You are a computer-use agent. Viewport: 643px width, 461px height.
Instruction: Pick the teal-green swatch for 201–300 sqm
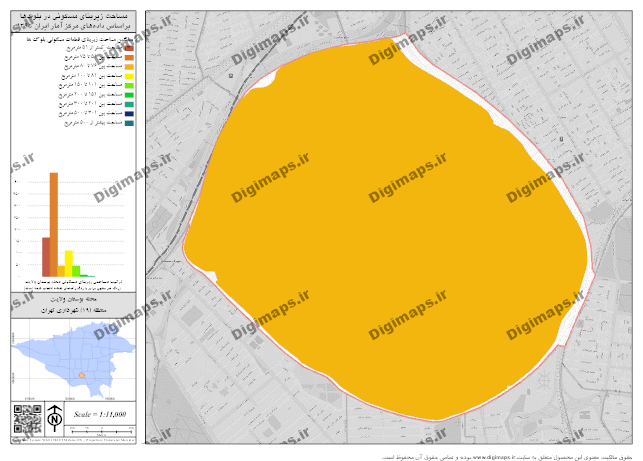pos(129,105)
